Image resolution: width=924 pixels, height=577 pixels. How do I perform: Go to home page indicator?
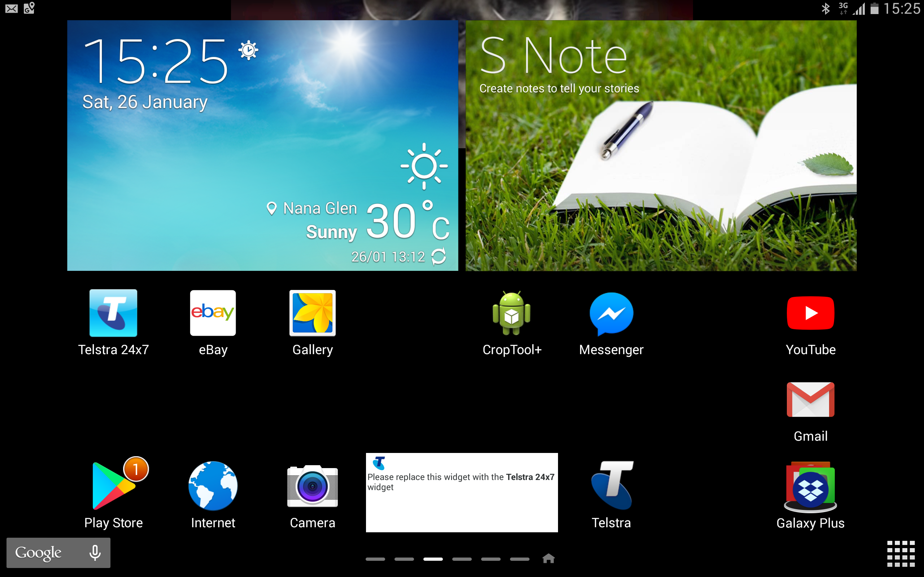(548, 559)
